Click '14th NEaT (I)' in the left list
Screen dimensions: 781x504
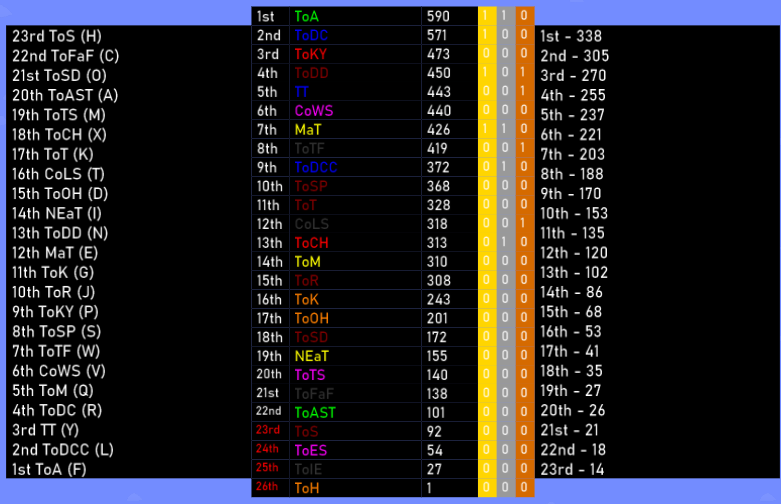point(57,214)
